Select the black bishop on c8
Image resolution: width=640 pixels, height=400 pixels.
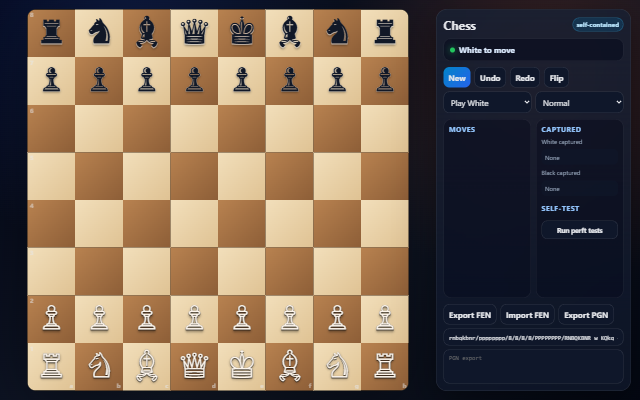(x=147, y=33)
